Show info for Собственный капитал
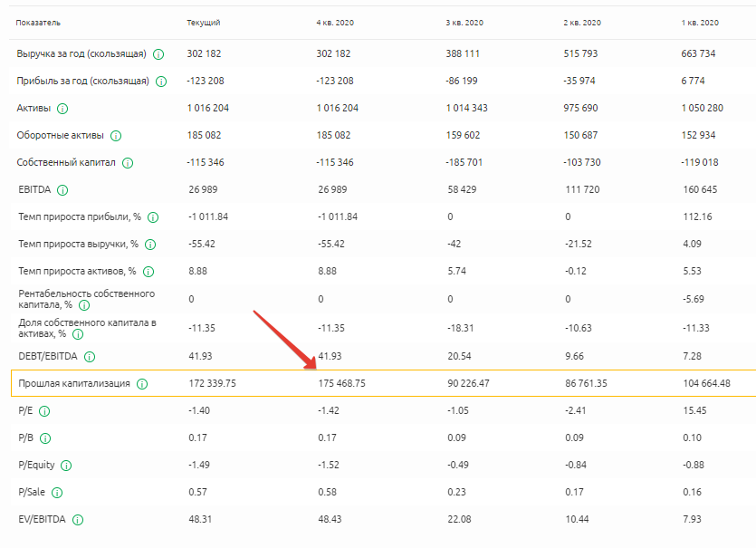The width and height of the screenshot is (756, 548). pos(128,163)
